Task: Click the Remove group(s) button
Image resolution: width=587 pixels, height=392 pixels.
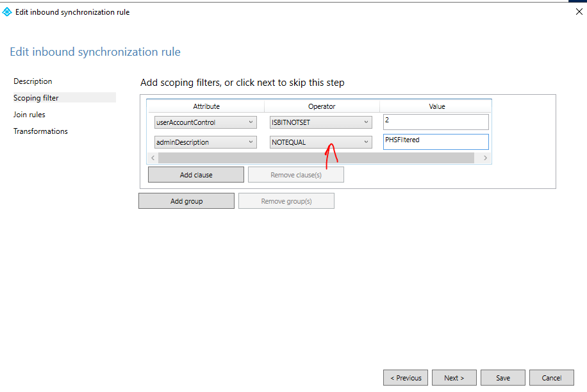Action: 286,200
